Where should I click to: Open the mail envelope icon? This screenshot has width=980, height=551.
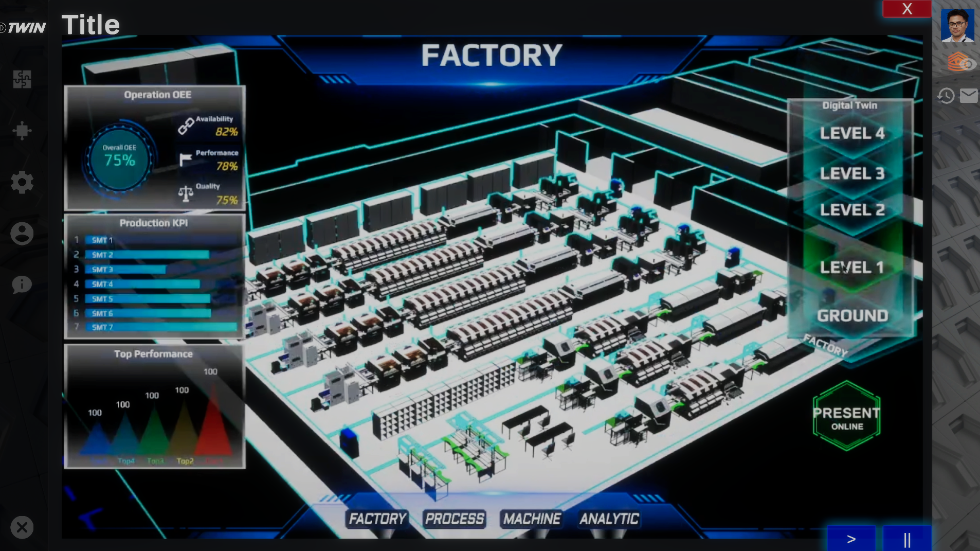pyautogui.click(x=969, y=96)
